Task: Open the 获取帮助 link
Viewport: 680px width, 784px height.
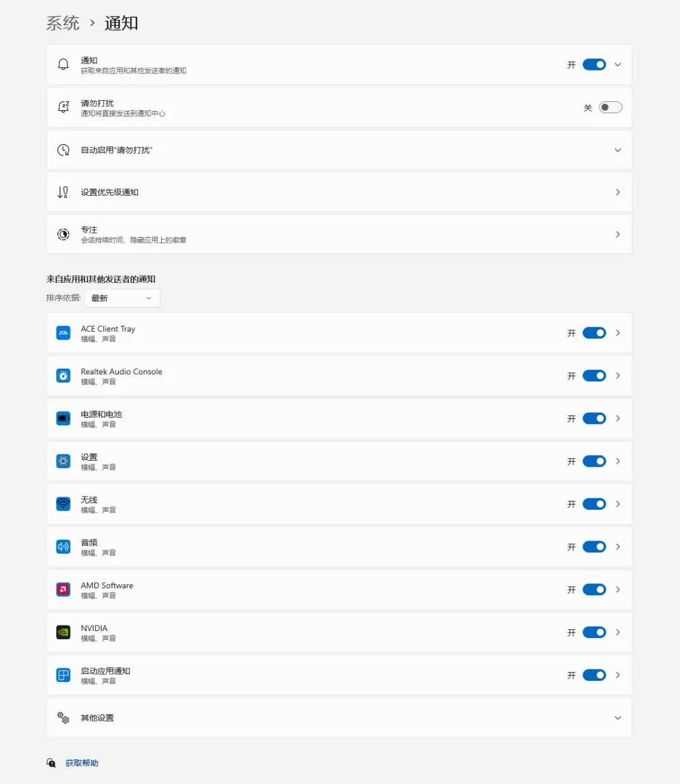Action: point(82,763)
